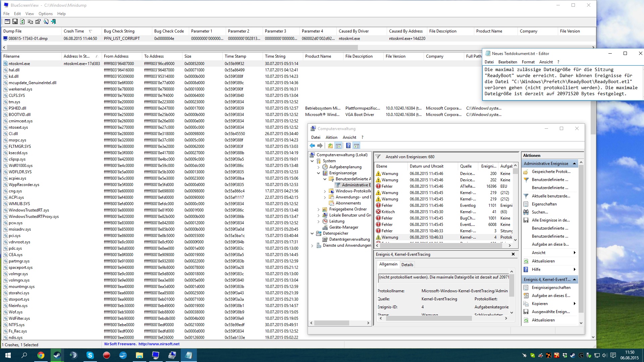
Task: Open the Format menu in Editor
Action: (x=528, y=62)
